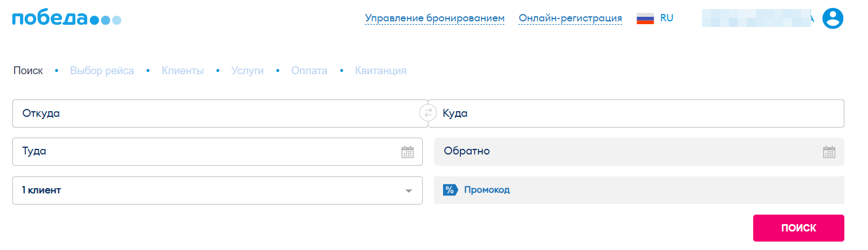Select the Russian flag language icon
This screenshot has width=868, height=250.
[x=645, y=18]
